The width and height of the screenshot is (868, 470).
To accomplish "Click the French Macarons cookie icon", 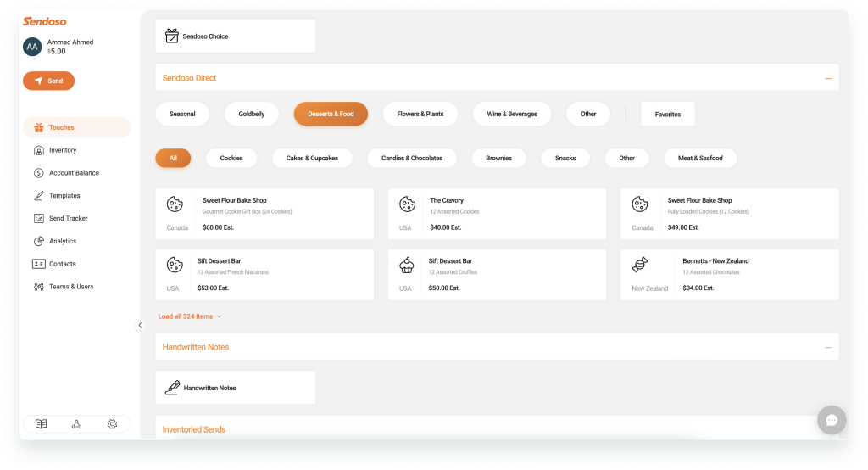I will (175, 265).
